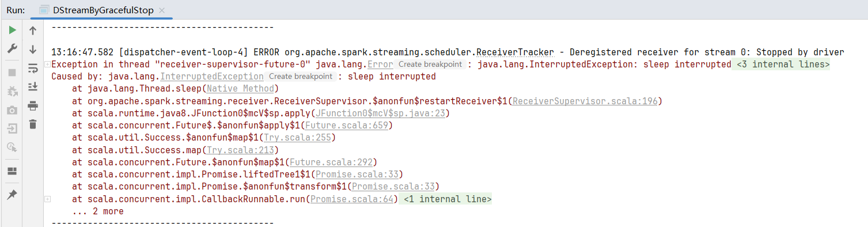Expand the '<3 internal lines>' fold

pos(782,65)
